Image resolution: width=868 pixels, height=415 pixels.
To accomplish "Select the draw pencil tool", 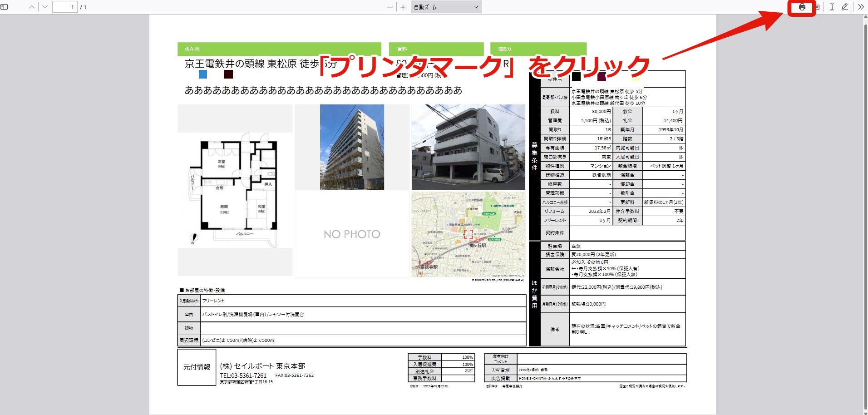I will click(844, 7).
